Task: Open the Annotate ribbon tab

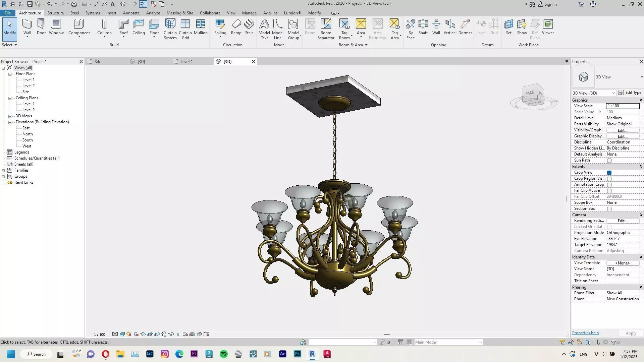Action: click(131, 13)
